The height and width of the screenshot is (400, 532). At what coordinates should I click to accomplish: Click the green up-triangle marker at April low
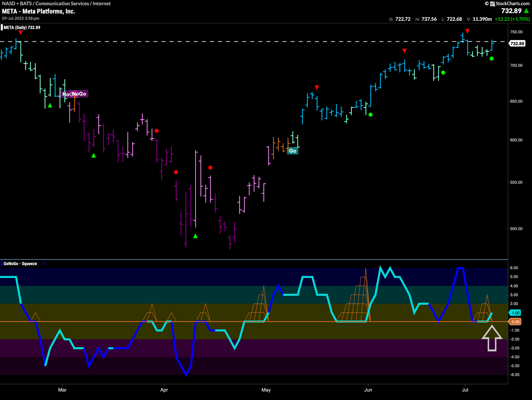click(x=195, y=236)
